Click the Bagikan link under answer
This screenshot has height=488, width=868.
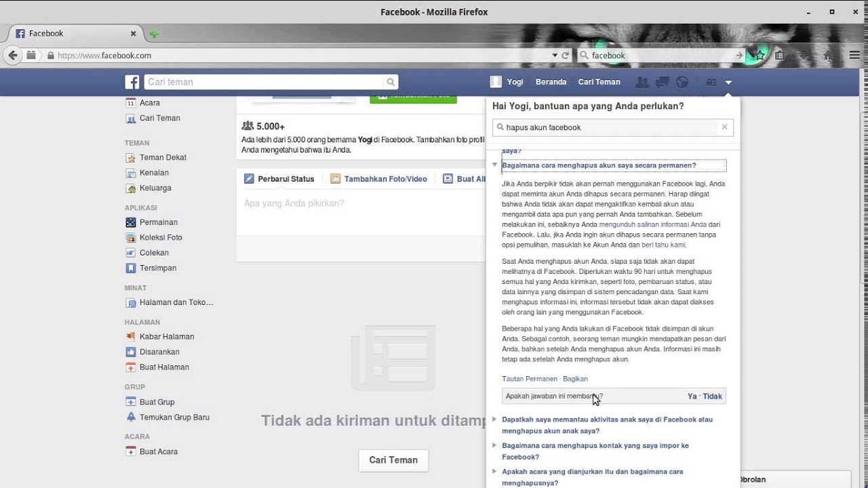pyautogui.click(x=575, y=379)
